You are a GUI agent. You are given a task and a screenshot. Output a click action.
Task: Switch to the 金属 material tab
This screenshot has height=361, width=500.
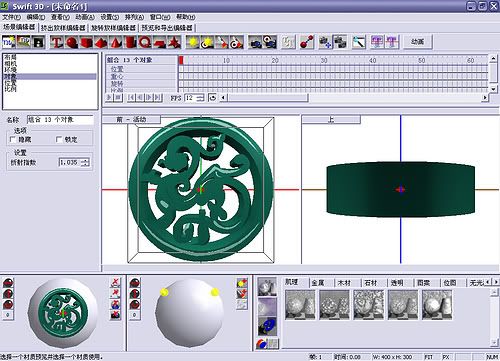click(318, 283)
